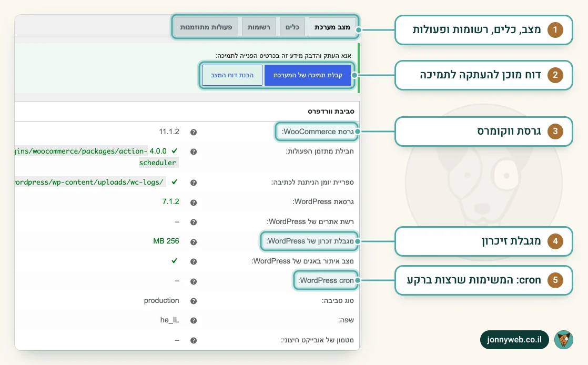
Task: Click help icon for WooCommerce version row
Action: click(x=194, y=132)
